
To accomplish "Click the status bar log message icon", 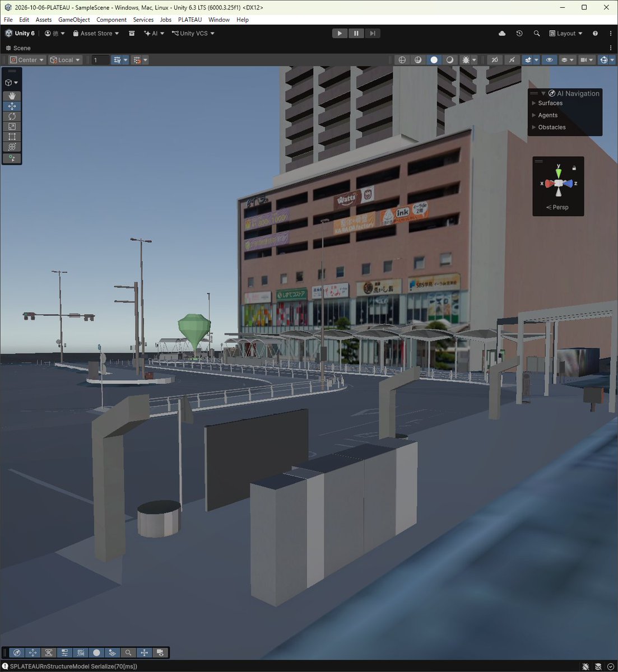I will tap(5, 666).
